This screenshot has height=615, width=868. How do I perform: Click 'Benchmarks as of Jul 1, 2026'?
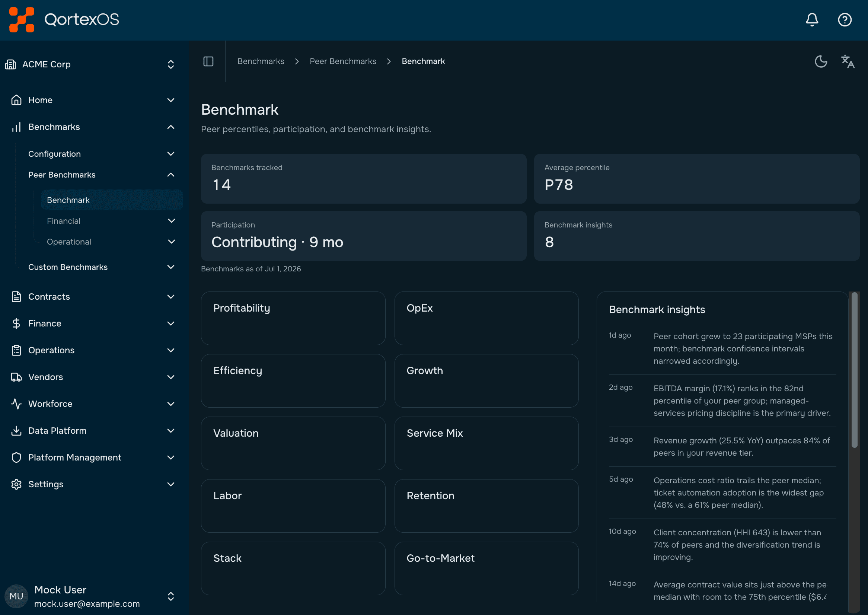[250, 269]
